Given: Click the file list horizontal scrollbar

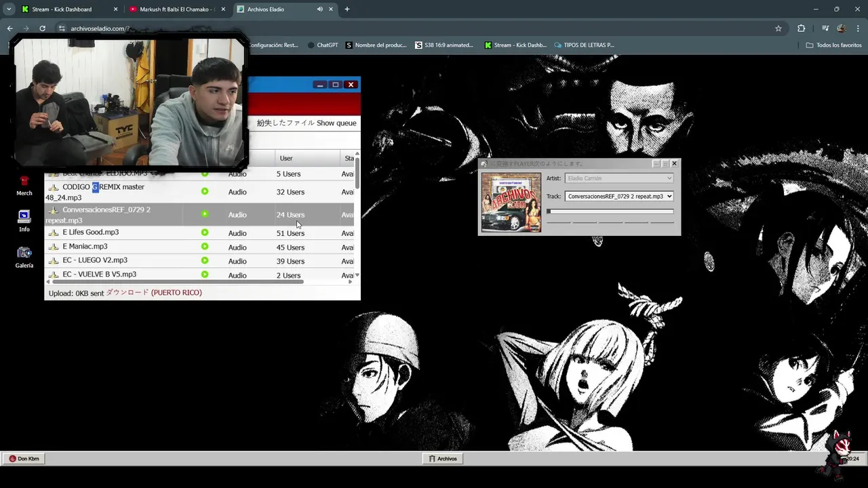Looking at the screenshot, I should (x=178, y=282).
